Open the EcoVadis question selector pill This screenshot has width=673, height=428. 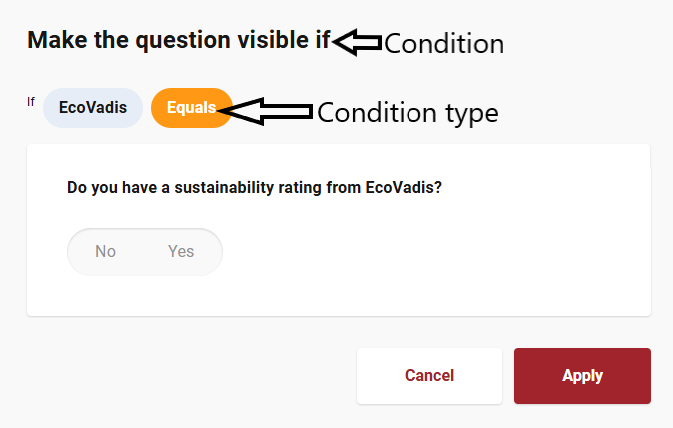[93, 108]
